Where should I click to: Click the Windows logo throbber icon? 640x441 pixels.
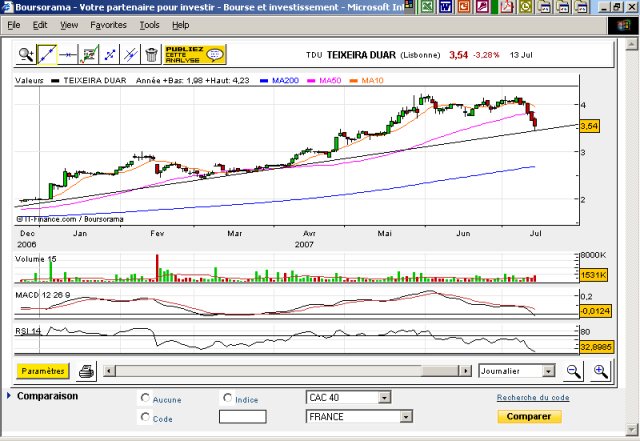coord(623,26)
